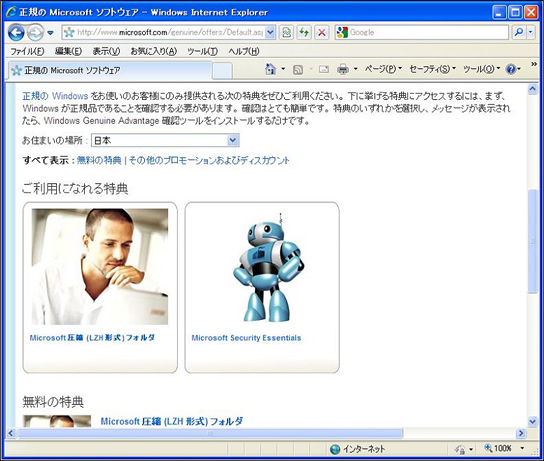Click the browser Back arrow button

click(16, 33)
